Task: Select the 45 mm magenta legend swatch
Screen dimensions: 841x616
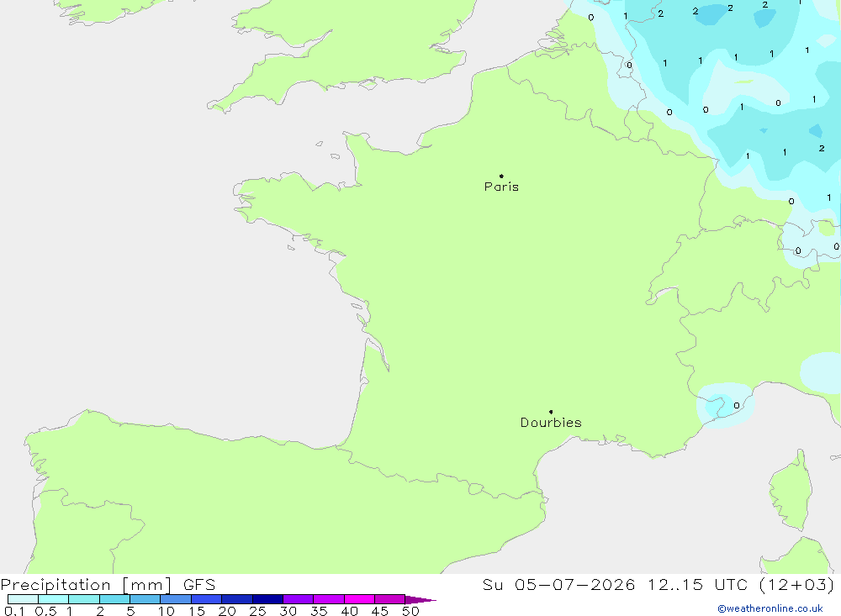Action: click(x=390, y=599)
